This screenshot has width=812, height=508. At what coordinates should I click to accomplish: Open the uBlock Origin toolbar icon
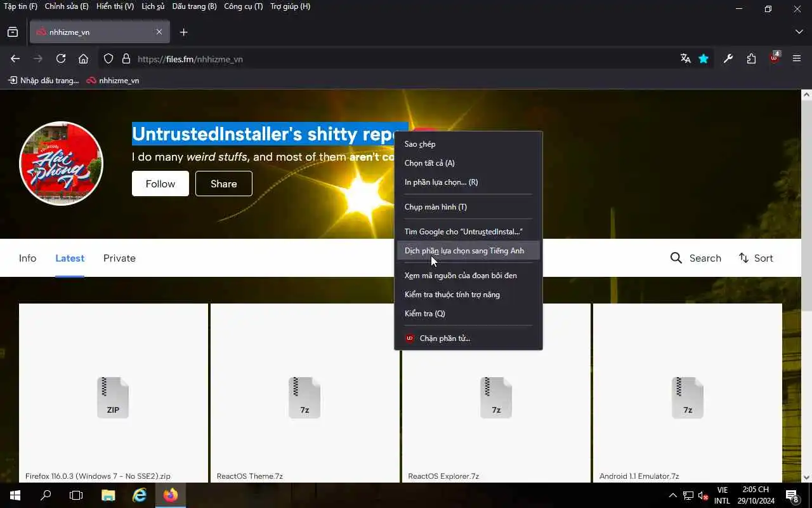pyautogui.click(x=775, y=58)
